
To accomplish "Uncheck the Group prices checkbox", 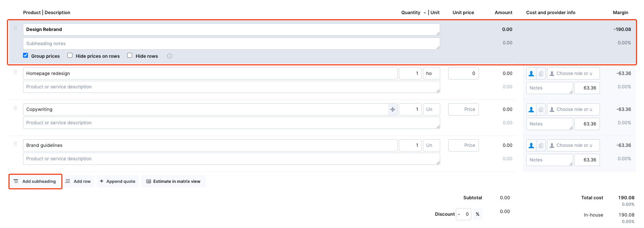I will point(26,55).
